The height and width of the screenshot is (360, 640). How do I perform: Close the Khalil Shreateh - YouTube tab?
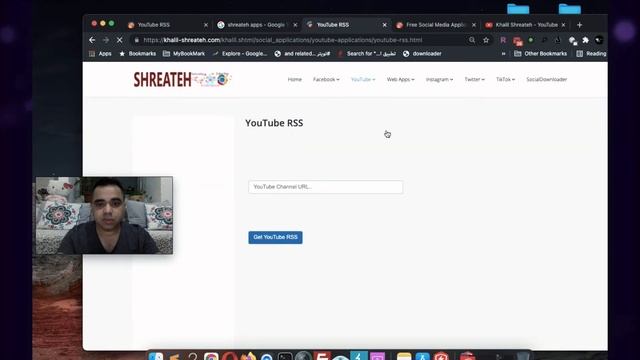pyautogui.click(x=563, y=25)
